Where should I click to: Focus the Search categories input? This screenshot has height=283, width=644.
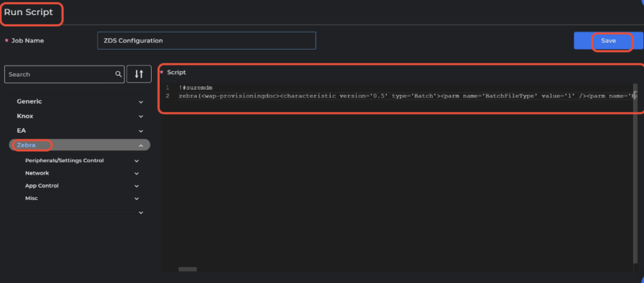click(x=60, y=74)
